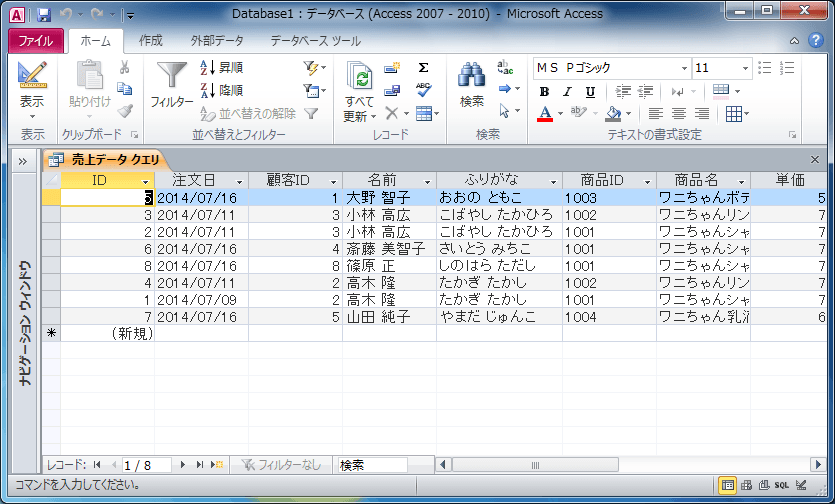Switch to PivotTable view in status bar
This screenshot has width=835, height=504.
click(x=747, y=485)
